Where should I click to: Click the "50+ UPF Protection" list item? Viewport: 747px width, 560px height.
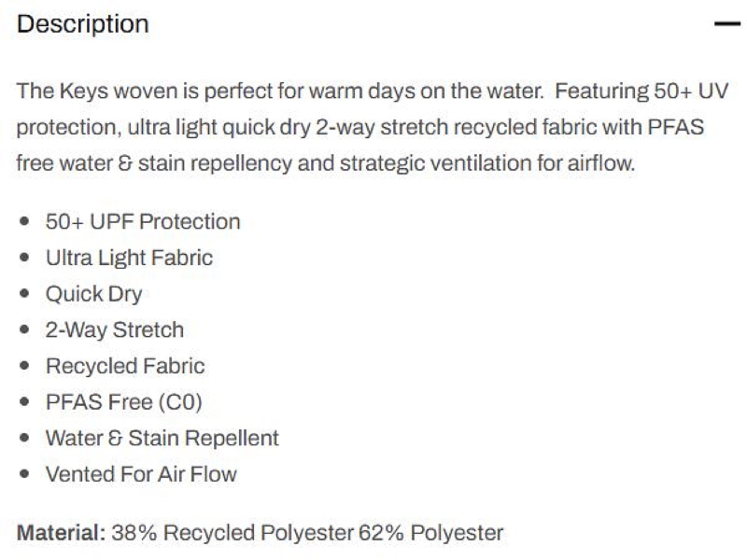143,221
